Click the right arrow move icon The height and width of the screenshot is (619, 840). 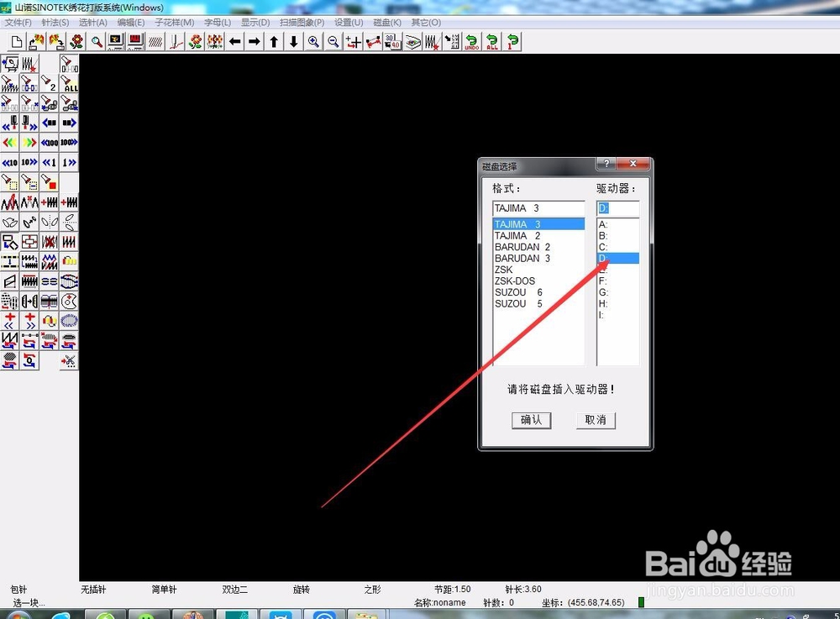(x=255, y=42)
